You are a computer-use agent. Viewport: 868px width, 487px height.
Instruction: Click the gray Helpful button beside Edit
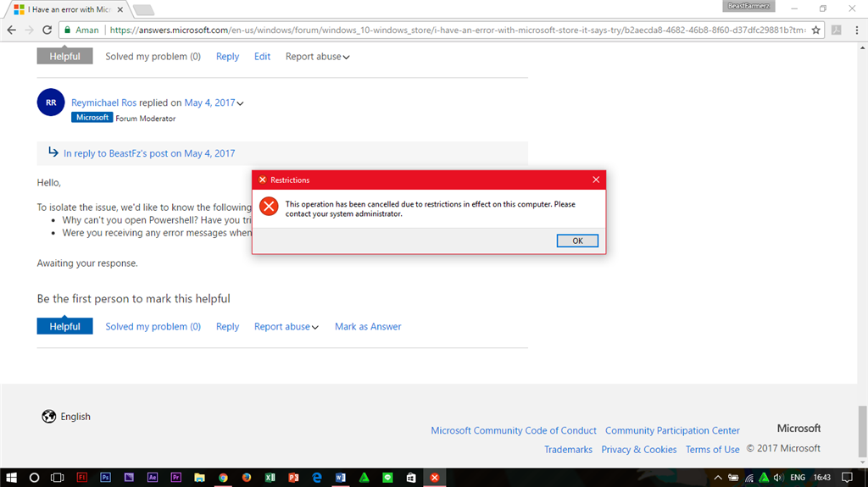click(x=64, y=56)
